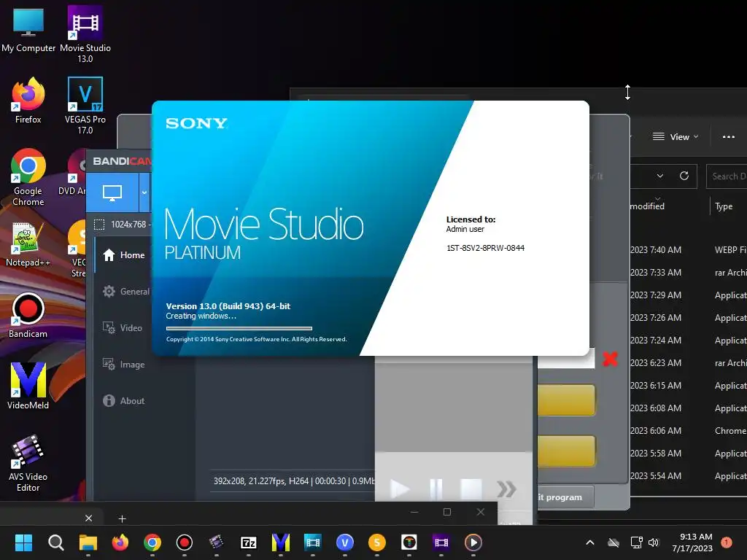The image size is (747, 560).
Task: Click the 'it program' button
Action: click(565, 497)
